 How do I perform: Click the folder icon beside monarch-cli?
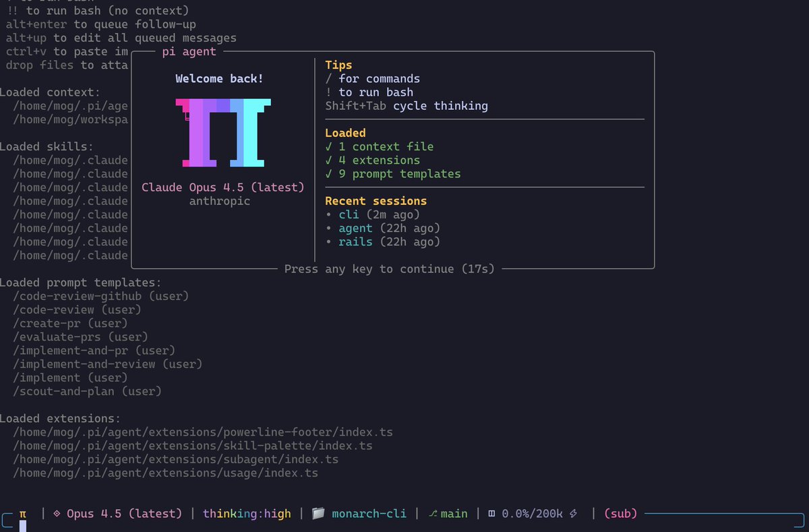click(319, 514)
